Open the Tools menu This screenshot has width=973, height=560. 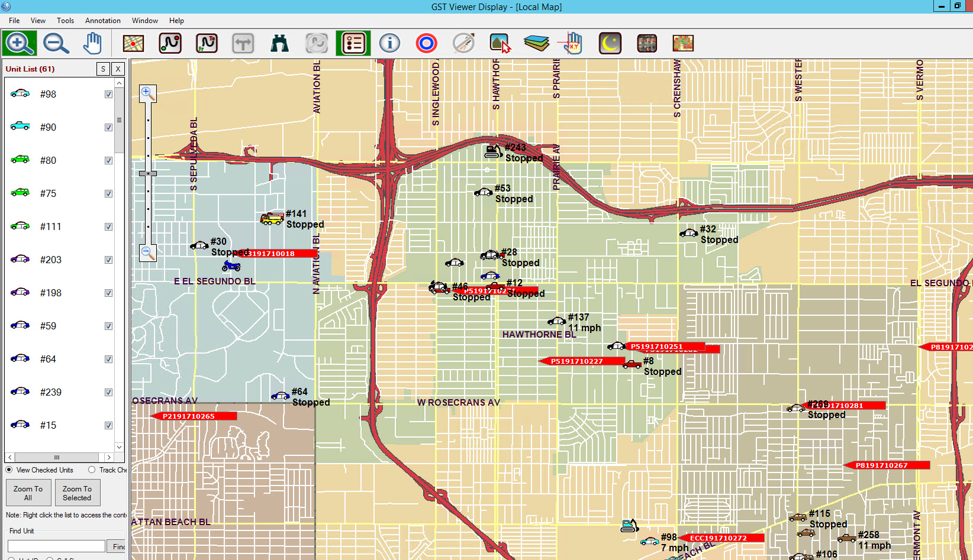click(x=65, y=21)
